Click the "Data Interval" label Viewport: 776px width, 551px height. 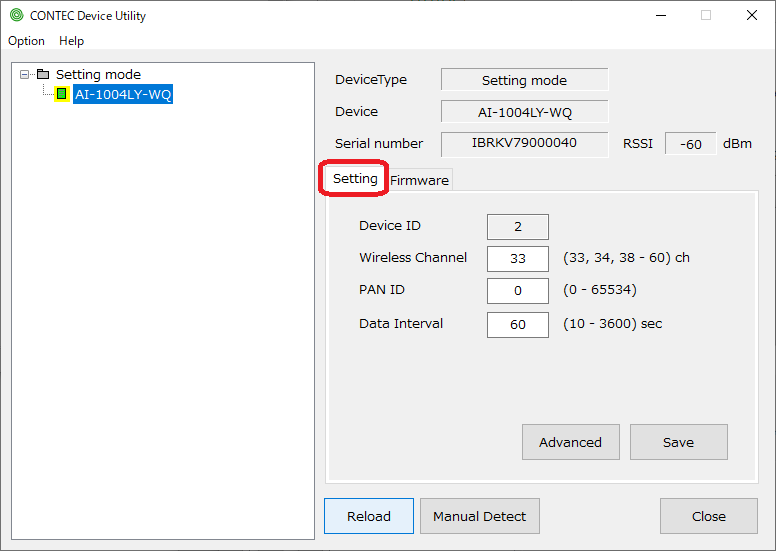pyautogui.click(x=401, y=324)
